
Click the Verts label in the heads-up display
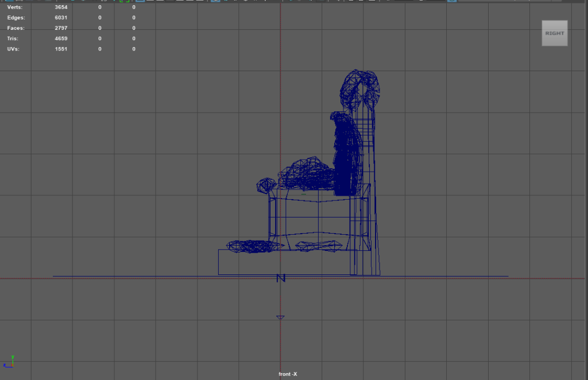(x=14, y=7)
